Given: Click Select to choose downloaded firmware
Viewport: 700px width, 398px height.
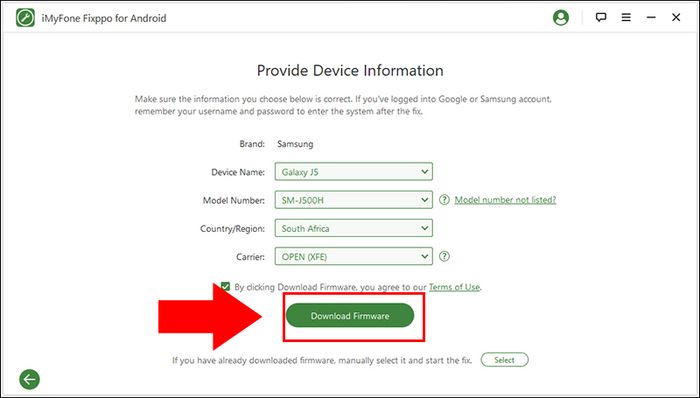Looking at the screenshot, I should click(504, 360).
